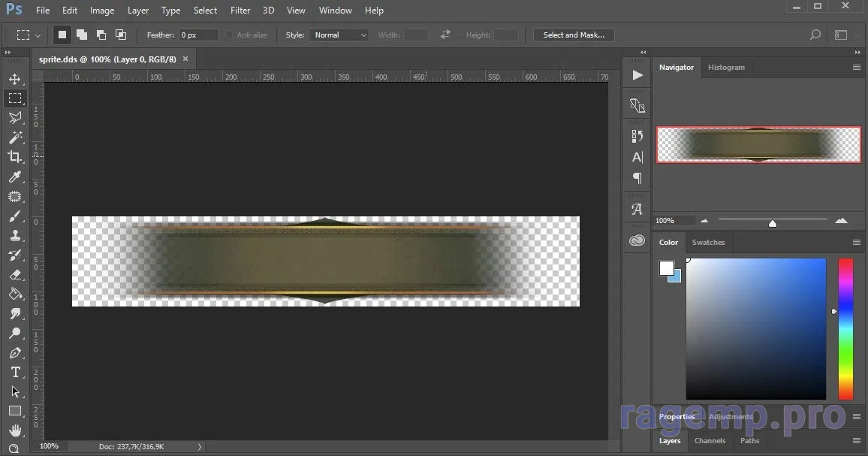Open the Filter menu
This screenshot has width=868, height=456.
[240, 11]
